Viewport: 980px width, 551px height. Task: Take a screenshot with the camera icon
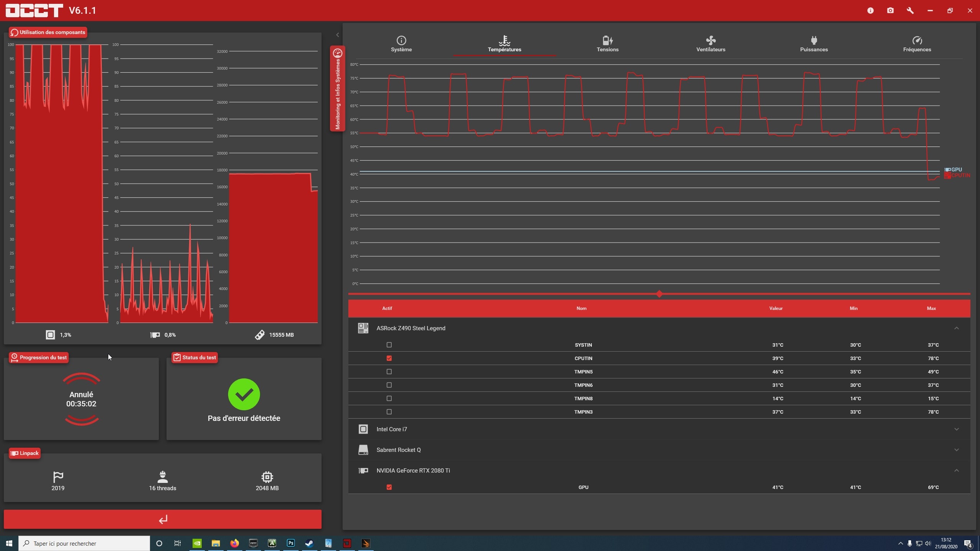890,10
